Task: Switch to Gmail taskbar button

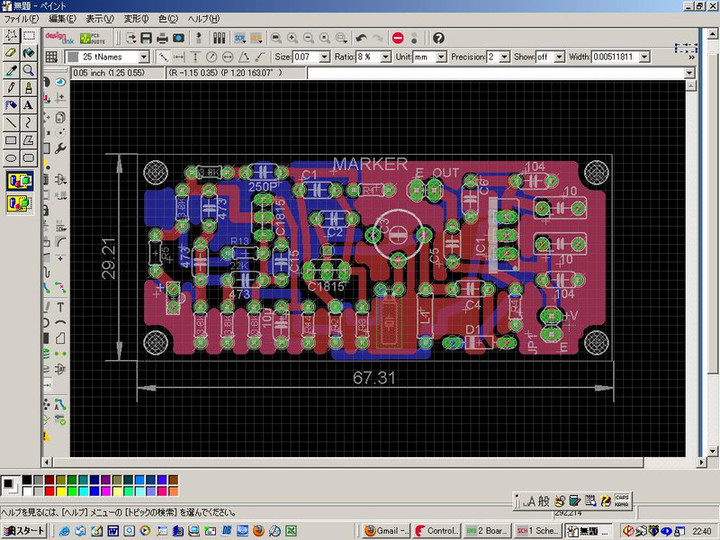Action: point(385,529)
